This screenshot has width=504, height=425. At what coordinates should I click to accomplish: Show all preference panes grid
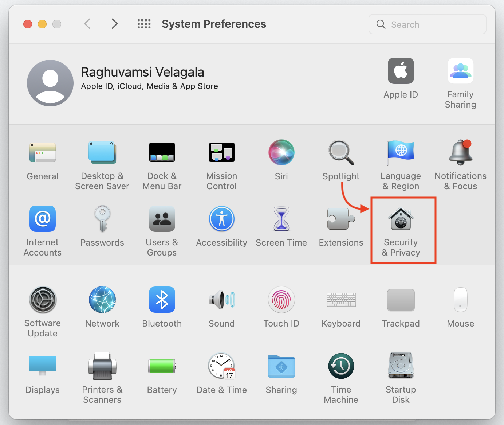pos(144,24)
